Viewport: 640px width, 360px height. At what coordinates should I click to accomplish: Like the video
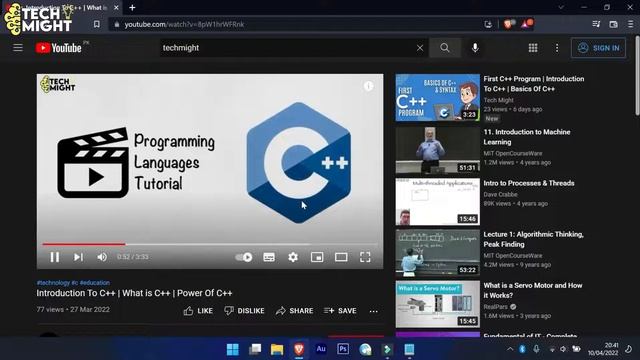198,311
